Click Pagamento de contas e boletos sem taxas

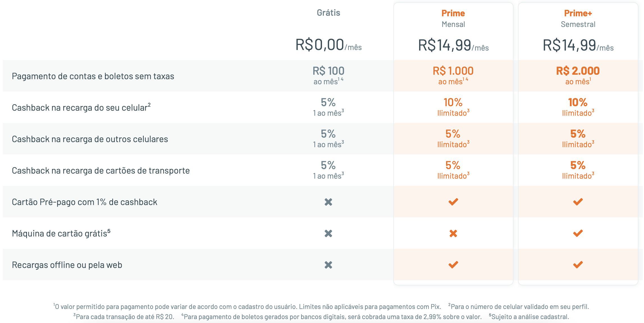click(x=93, y=76)
